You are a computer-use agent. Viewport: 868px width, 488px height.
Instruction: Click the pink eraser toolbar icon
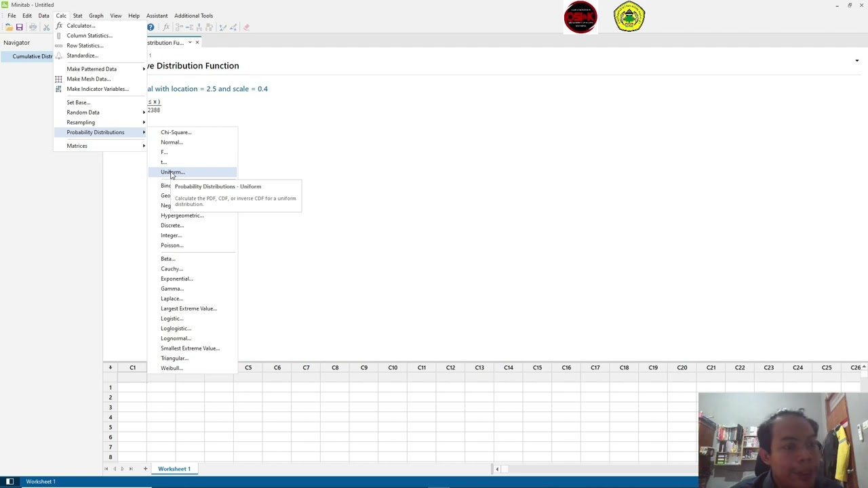click(246, 27)
